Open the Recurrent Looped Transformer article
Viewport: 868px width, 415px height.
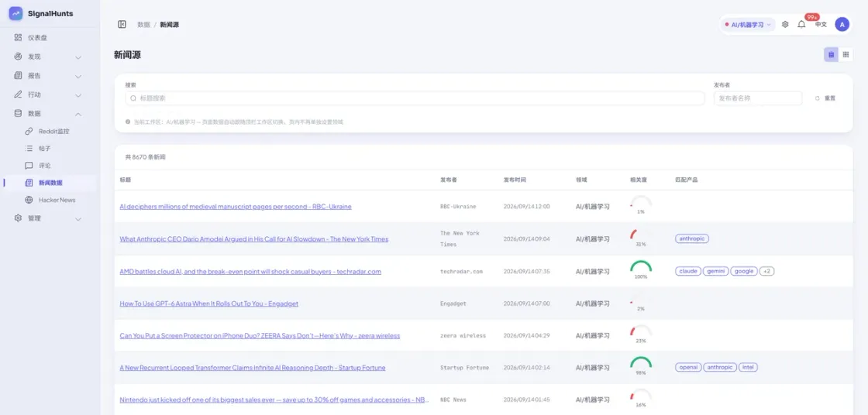point(253,368)
